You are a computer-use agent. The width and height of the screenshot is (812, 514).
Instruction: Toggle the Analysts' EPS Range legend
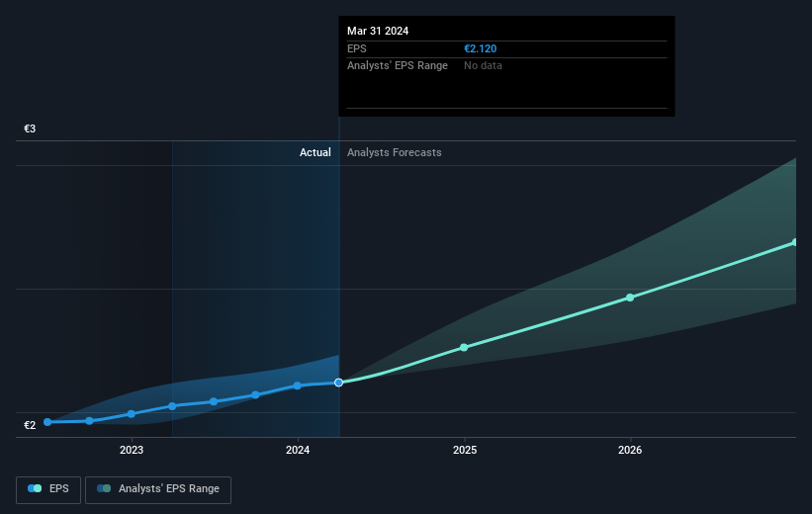(x=158, y=489)
